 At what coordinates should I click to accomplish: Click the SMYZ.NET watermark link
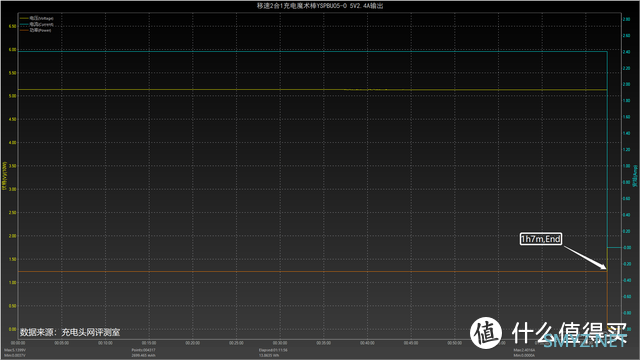pos(586,341)
